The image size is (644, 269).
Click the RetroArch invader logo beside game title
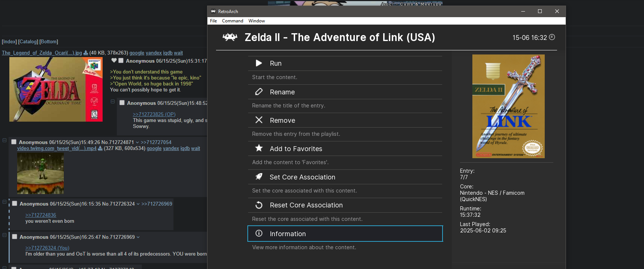(230, 37)
